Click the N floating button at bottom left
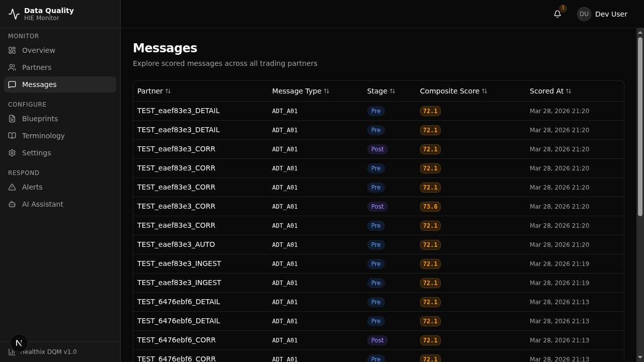 pos(19,342)
